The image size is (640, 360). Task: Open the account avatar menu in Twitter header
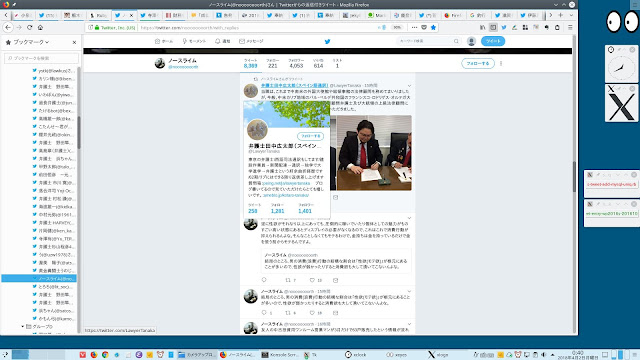click(x=471, y=41)
